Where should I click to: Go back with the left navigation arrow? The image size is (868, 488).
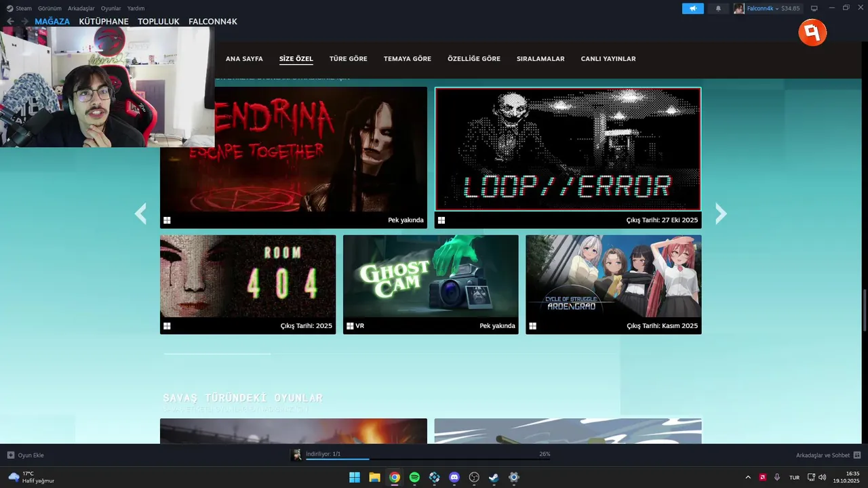pyautogui.click(x=10, y=22)
